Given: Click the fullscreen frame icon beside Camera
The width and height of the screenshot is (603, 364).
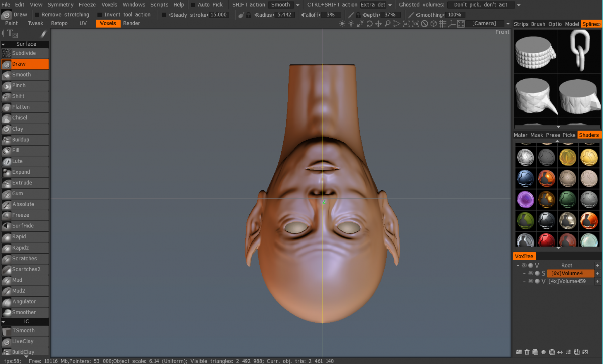Looking at the screenshot, I should coord(460,24).
